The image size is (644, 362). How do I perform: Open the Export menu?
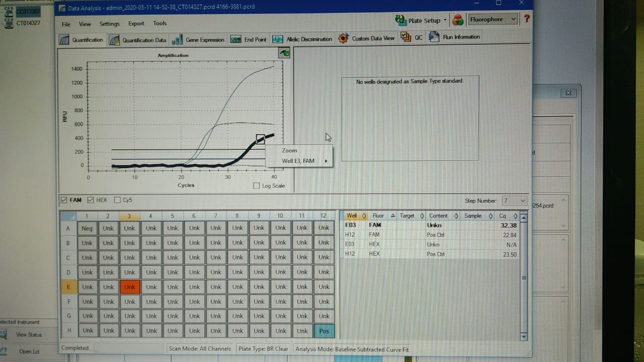tap(136, 24)
